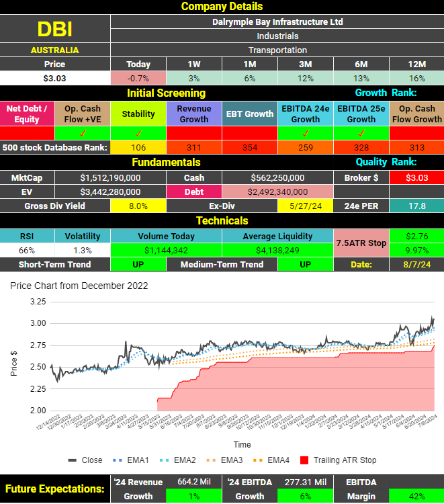This screenshot has height=504, width=444.
Task: Click the Average Liquidity value $4,138,249
Action: (x=277, y=251)
